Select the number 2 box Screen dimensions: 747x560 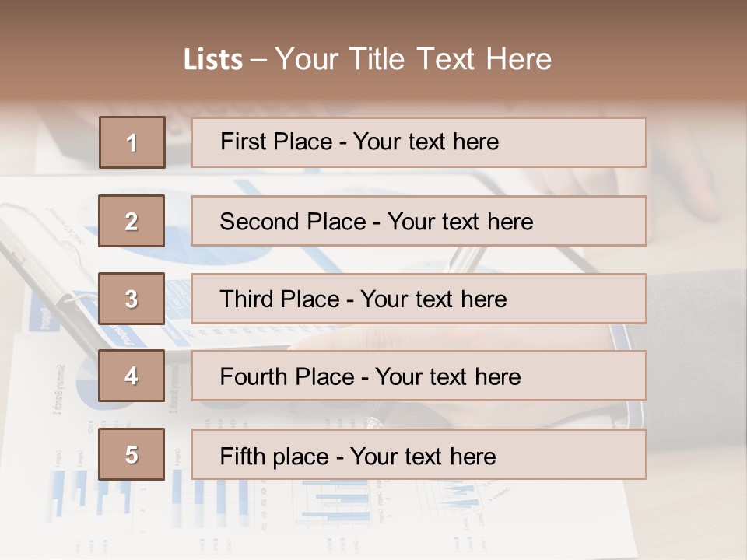132,221
